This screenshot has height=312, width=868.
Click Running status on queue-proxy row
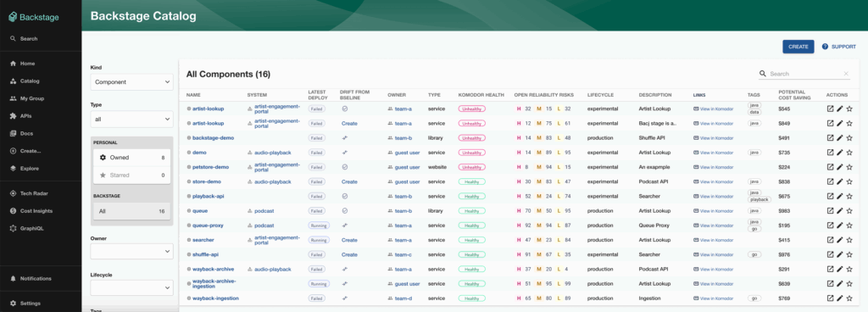[319, 226]
